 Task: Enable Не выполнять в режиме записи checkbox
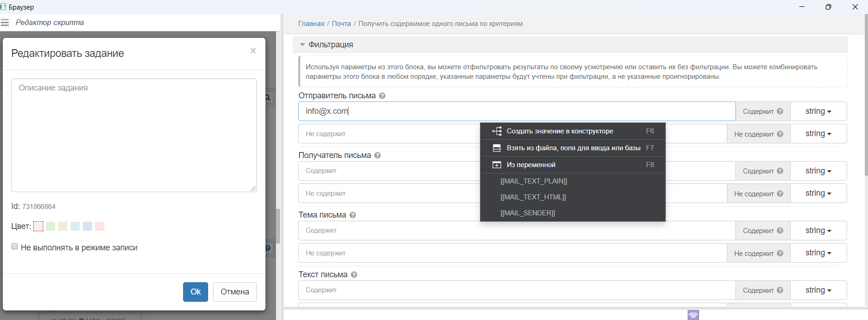coord(15,247)
